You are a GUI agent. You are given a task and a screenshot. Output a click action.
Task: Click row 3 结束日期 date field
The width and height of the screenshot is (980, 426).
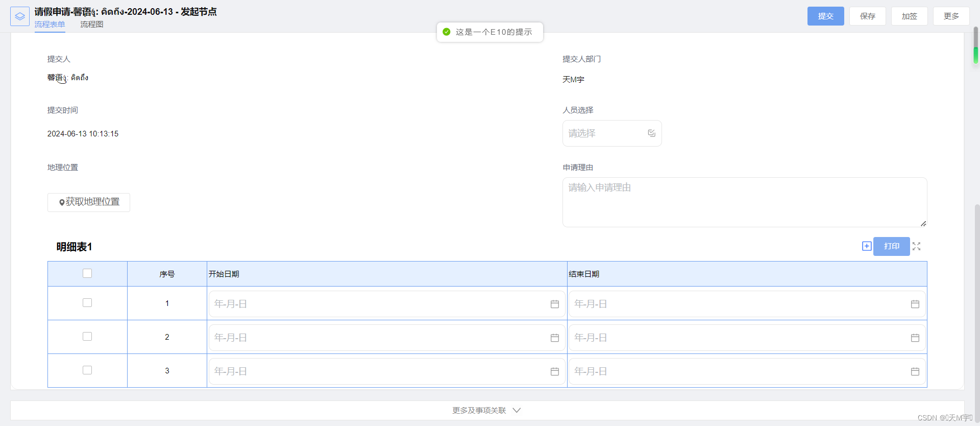[x=747, y=371]
